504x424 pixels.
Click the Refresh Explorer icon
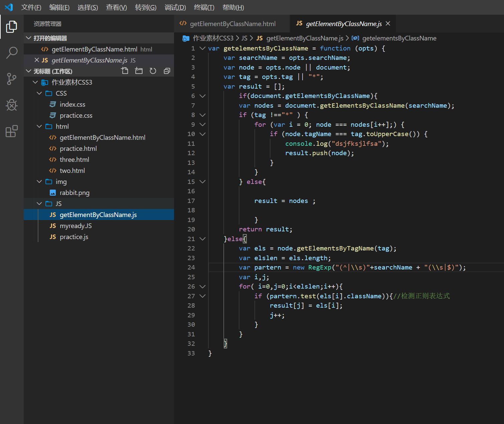pos(153,71)
